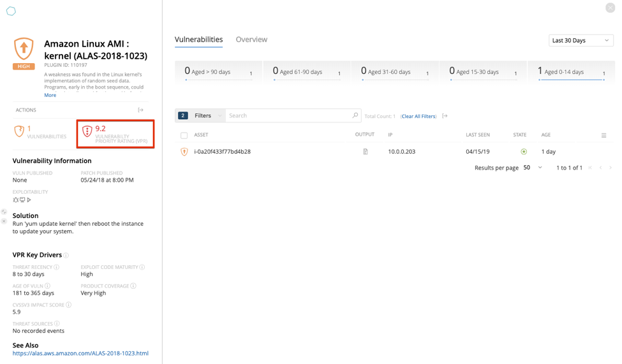The height and width of the screenshot is (364, 622).
Task: Select the Vulnerabilities tab
Action: [198, 40]
